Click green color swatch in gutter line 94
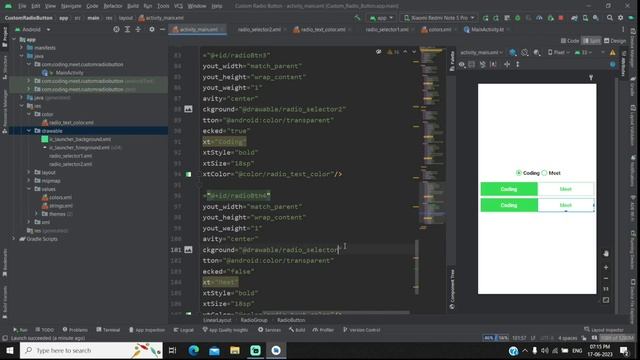The image size is (640, 360). click(x=189, y=174)
